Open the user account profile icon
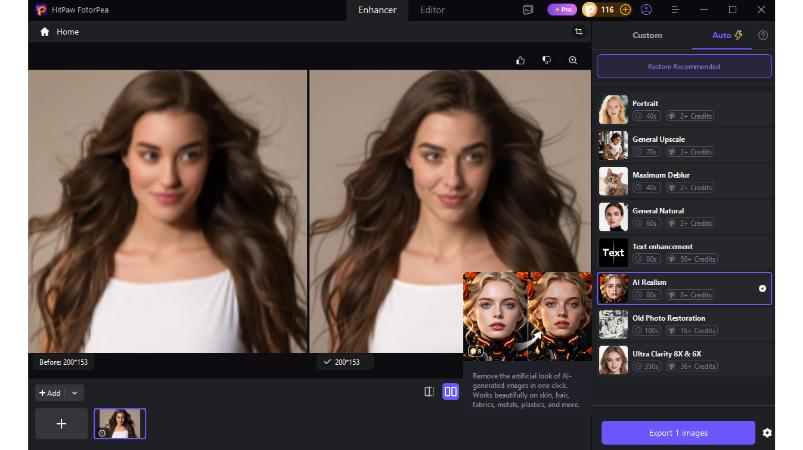Screen dimensions: 803x450 [646, 10]
